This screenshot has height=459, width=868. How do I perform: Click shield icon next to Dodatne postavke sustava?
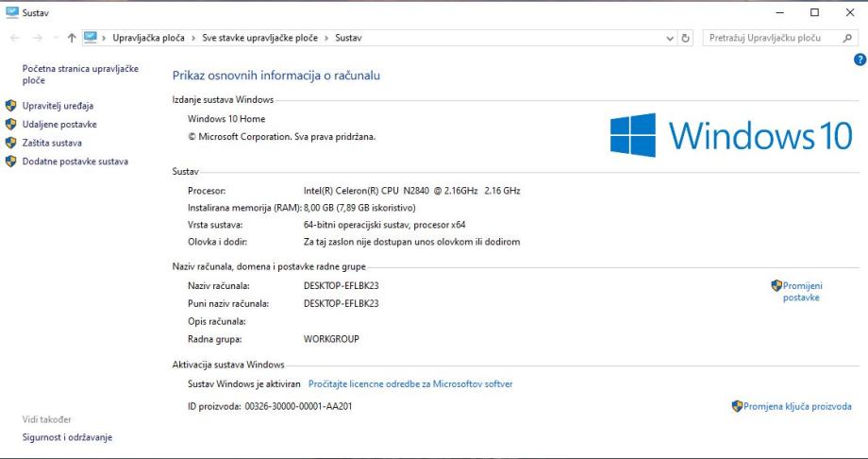pos(10,161)
